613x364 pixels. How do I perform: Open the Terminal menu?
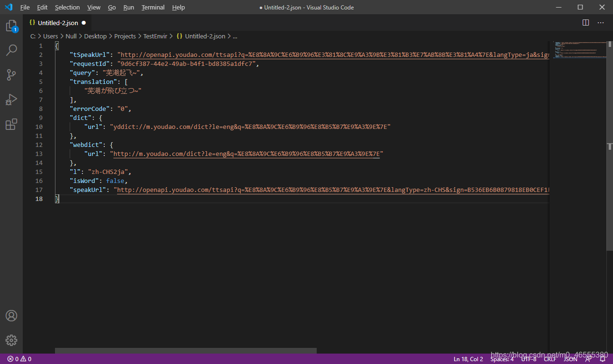click(x=153, y=7)
